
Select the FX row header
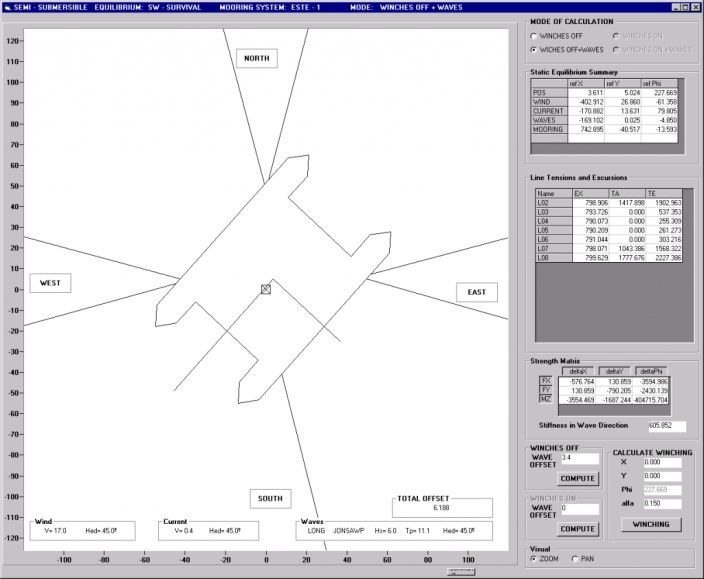(546, 381)
